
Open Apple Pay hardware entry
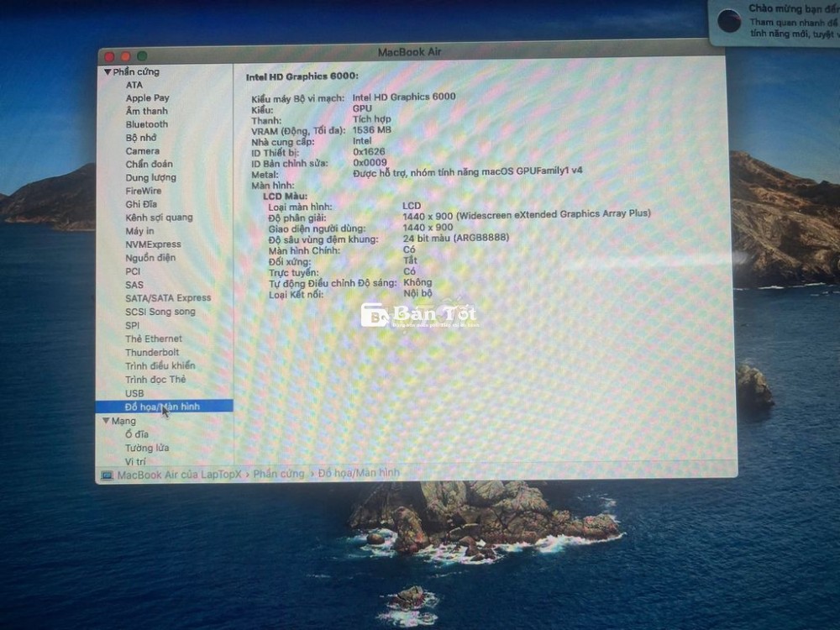[x=147, y=98]
